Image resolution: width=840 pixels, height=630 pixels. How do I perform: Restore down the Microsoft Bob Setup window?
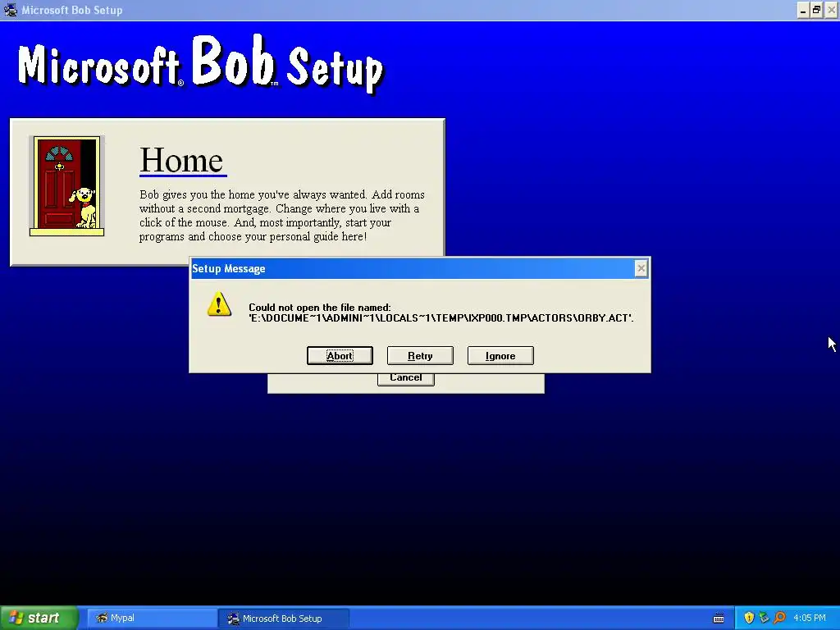[816, 10]
